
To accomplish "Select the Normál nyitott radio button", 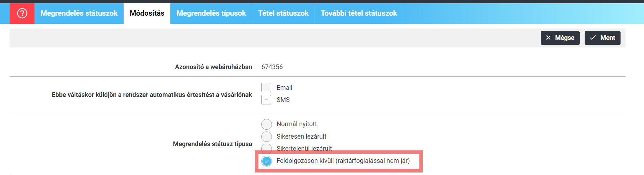I will tap(267, 124).
